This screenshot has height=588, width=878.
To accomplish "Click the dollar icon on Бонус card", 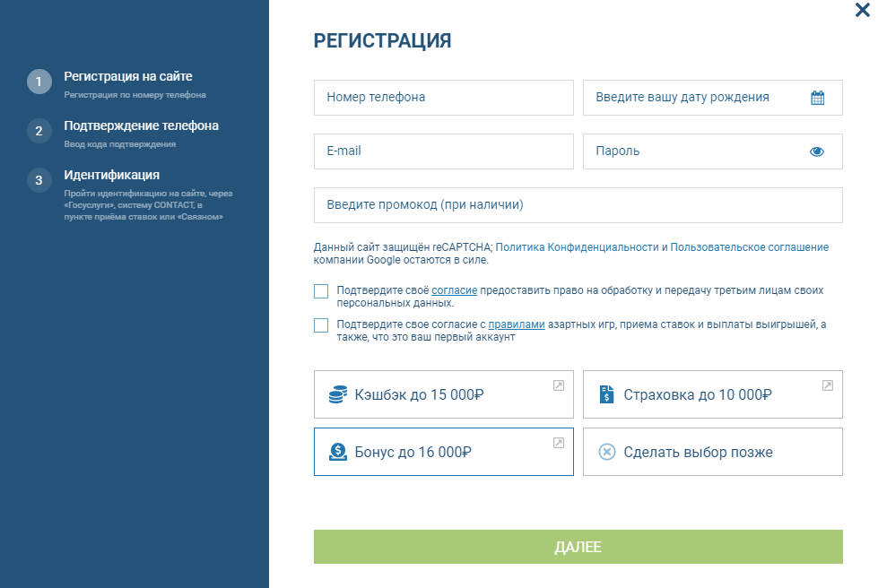I will 337,452.
